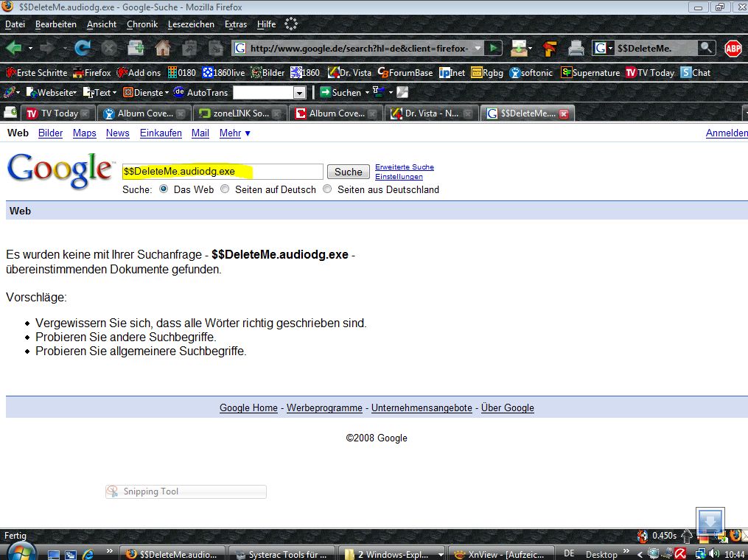Open the search engine selector dropdown
748x560 pixels.
[610, 48]
